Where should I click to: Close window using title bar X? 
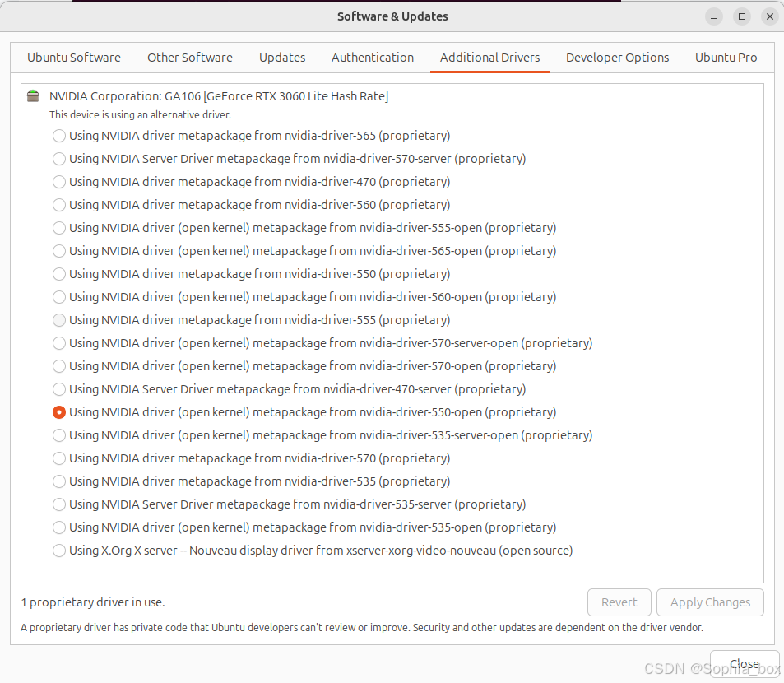(x=770, y=16)
